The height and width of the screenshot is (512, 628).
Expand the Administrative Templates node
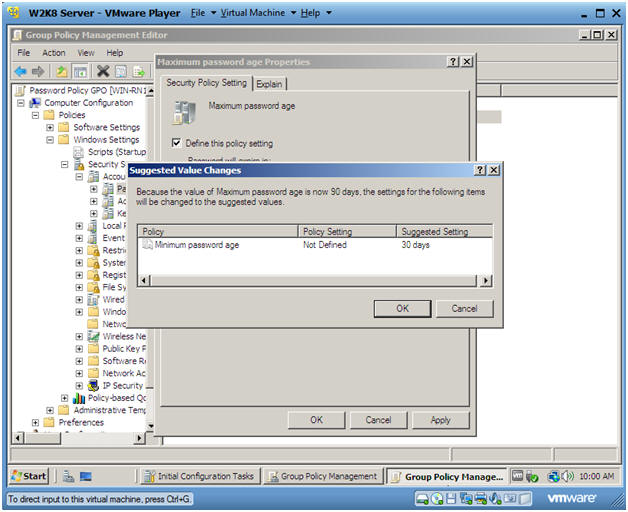(50, 410)
